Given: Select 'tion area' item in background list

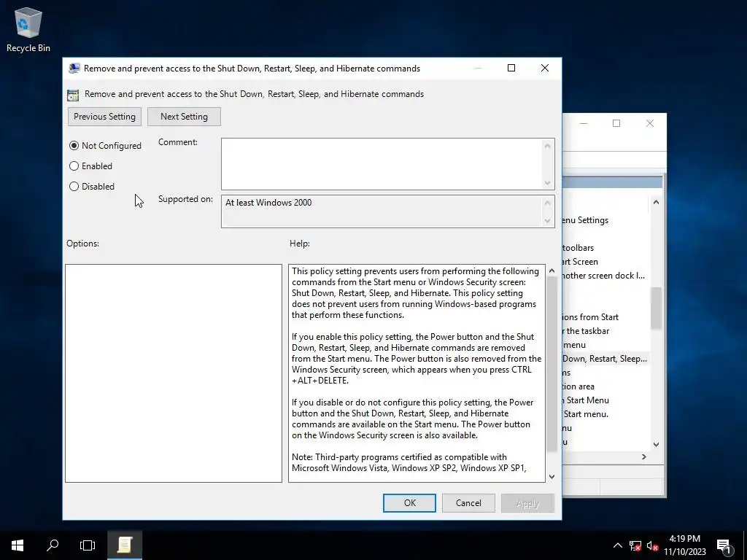Looking at the screenshot, I should [x=578, y=386].
